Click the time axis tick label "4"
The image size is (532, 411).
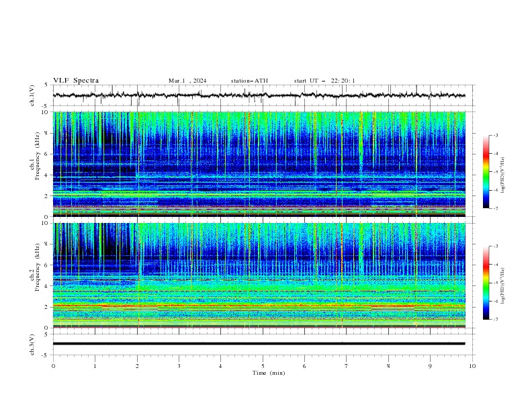220,366
